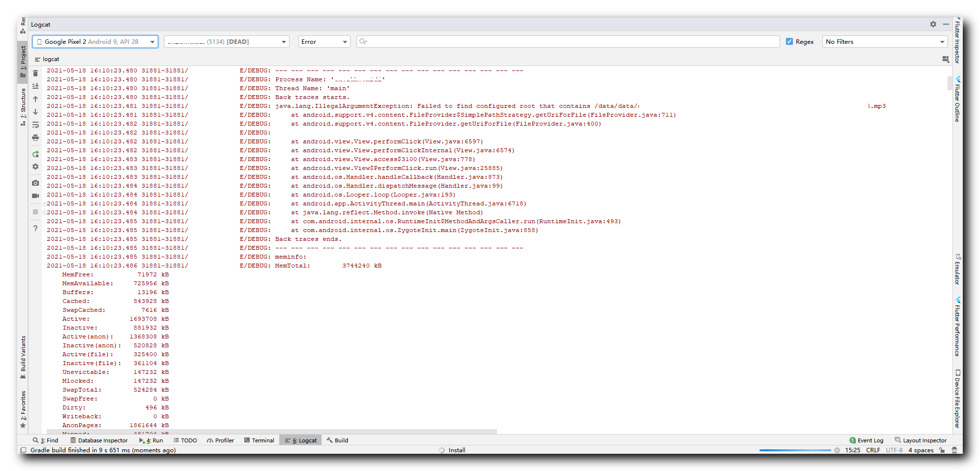This screenshot has width=980, height=471.
Task: Click the 4 spaces indent setting
Action: pos(921,450)
